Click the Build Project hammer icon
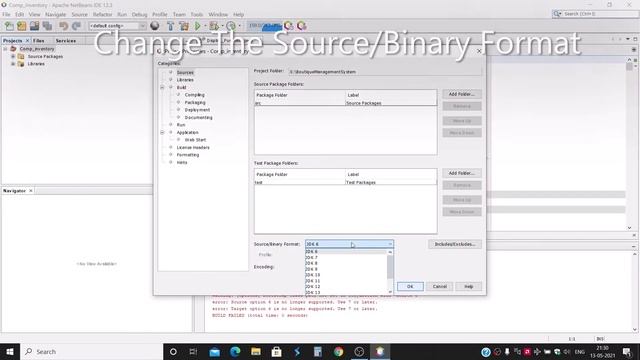The image size is (640, 360). 171,26
